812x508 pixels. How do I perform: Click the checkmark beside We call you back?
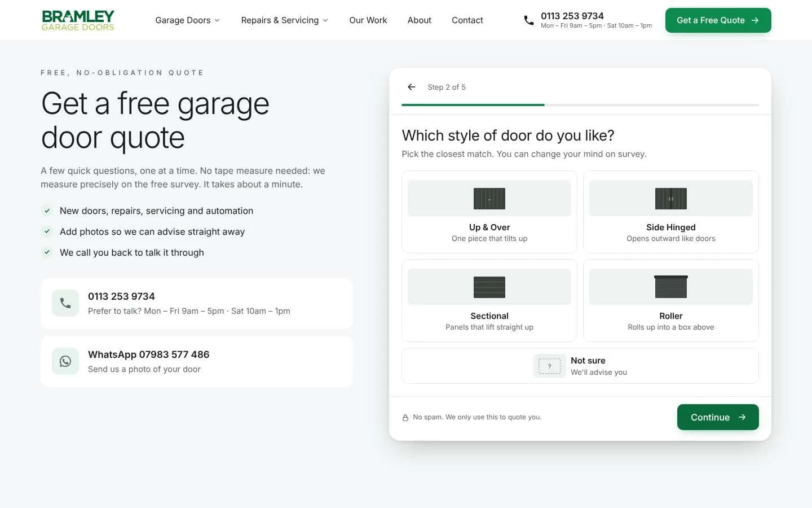point(47,252)
